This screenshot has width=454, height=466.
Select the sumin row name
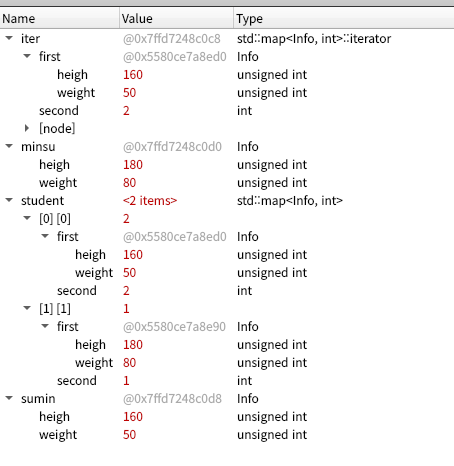point(38,399)
